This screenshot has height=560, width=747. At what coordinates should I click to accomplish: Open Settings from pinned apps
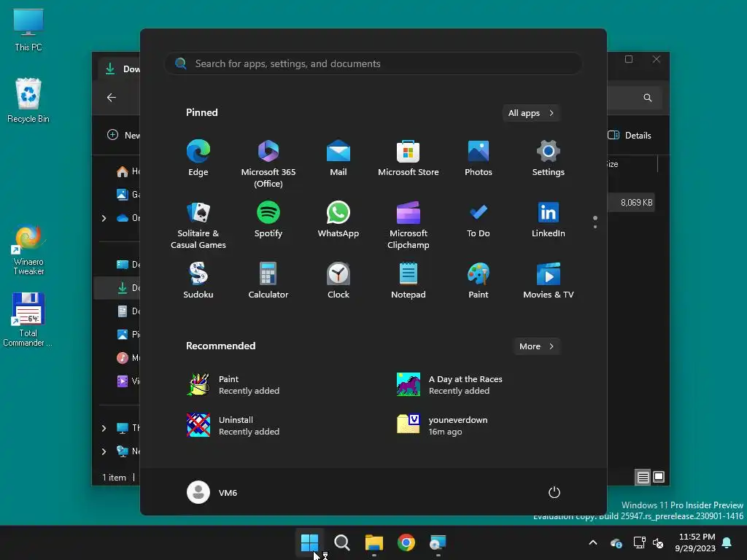click(549, 158)
